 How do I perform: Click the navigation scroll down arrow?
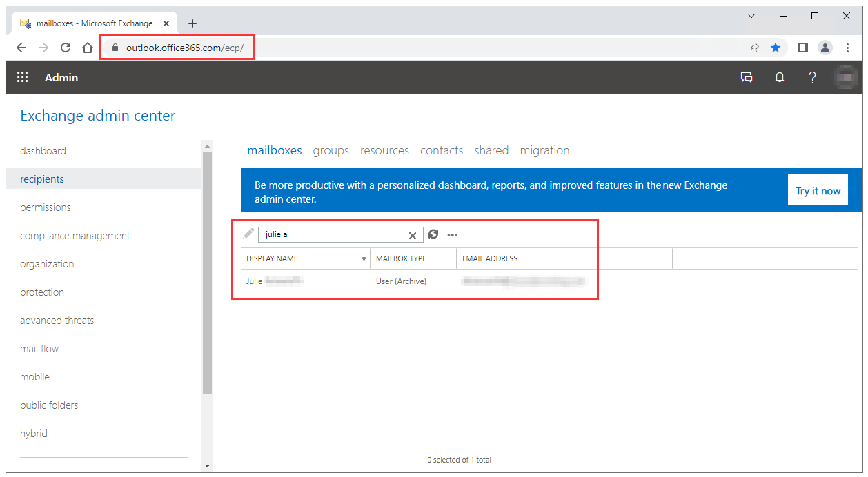208,466
